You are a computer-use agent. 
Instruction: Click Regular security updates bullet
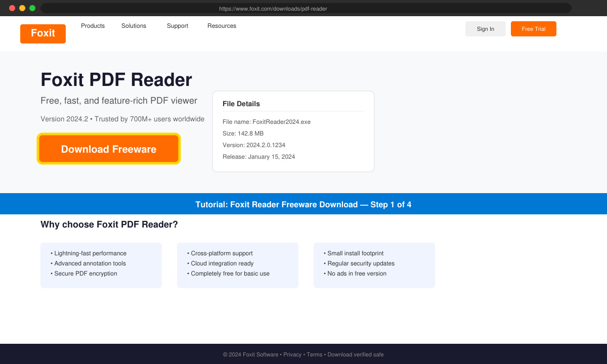(x=359, y=263)
